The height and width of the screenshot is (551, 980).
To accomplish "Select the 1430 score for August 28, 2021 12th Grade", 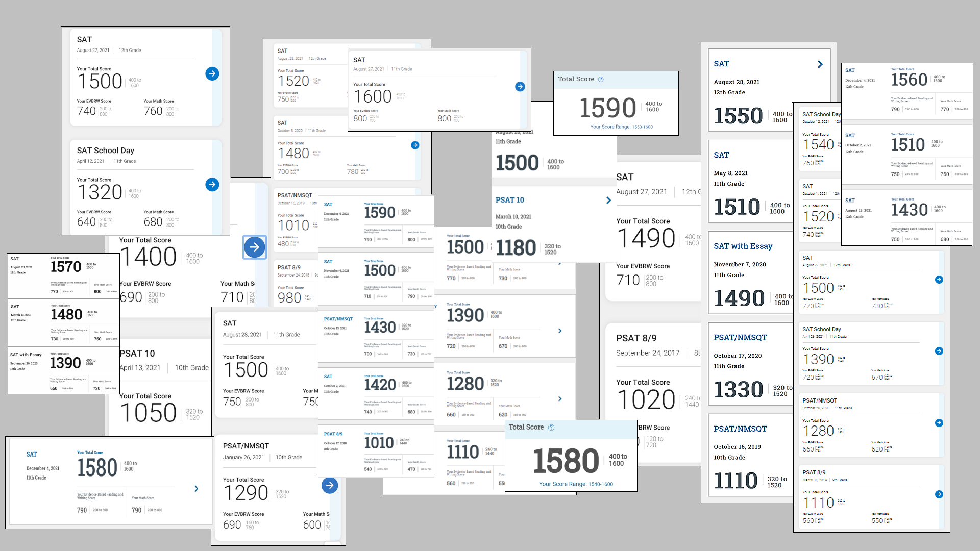I will (x=909, y=210).
